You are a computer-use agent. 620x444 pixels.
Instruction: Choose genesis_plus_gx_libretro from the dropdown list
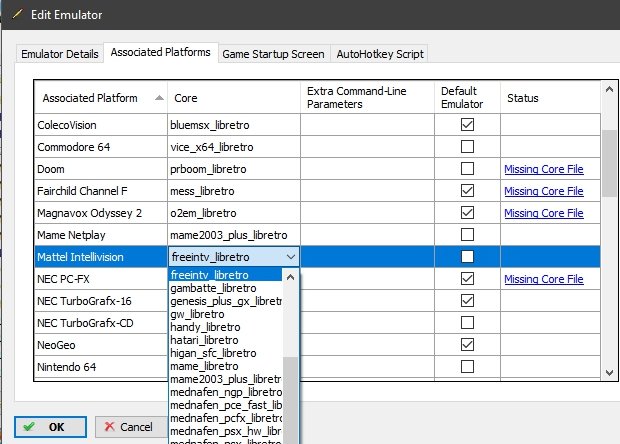(x=225, y=301)
